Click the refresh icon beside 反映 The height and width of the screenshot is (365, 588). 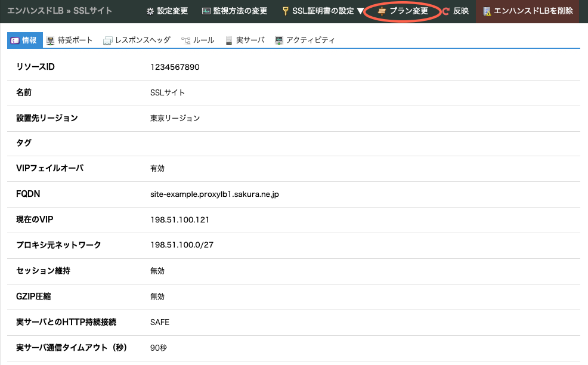coord(445,10)
